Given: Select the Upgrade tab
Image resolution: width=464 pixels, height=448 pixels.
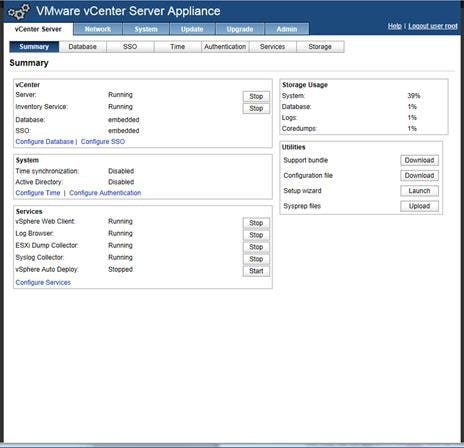Looking at the screenshot, I should [x=240, y=29].
